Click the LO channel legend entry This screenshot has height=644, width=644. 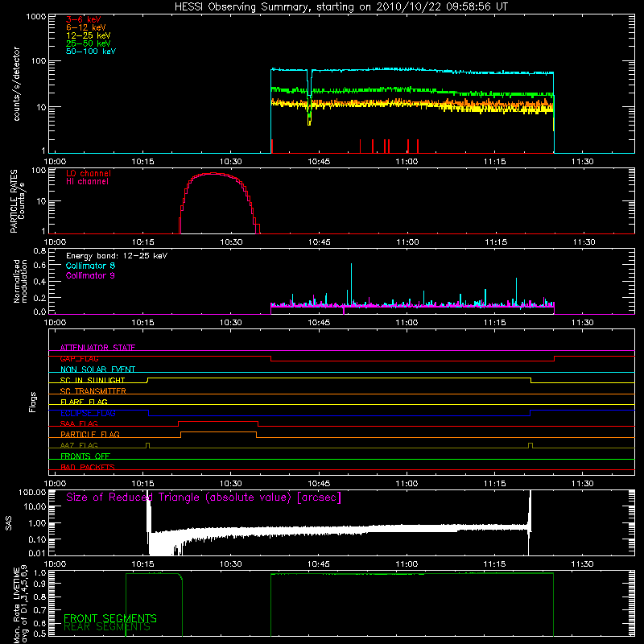coord(89,173)
